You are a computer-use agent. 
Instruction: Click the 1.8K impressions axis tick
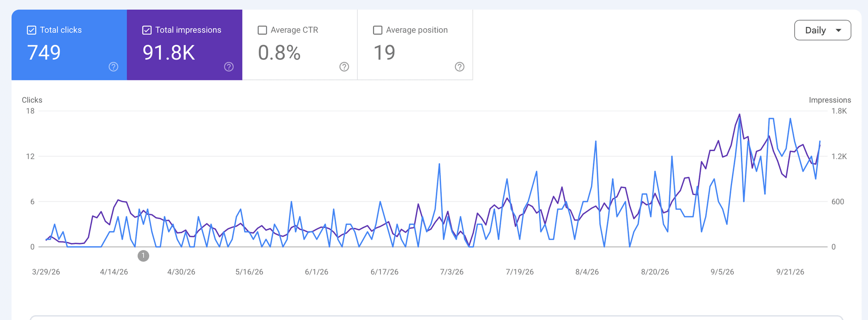[x=839, y=111]
